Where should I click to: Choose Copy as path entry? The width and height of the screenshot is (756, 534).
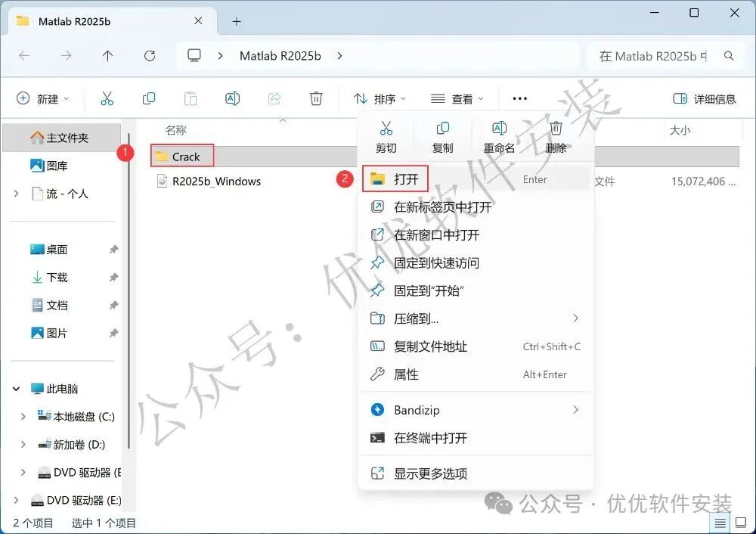477,346
